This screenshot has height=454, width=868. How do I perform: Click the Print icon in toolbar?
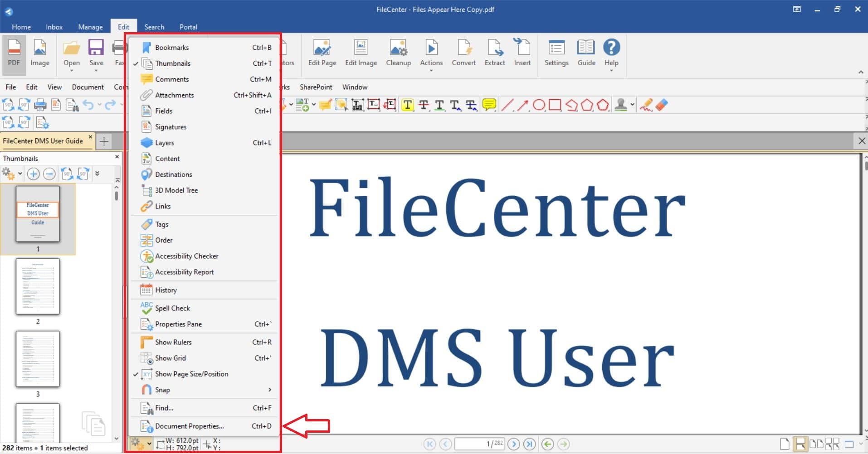[x=40, y=105]
